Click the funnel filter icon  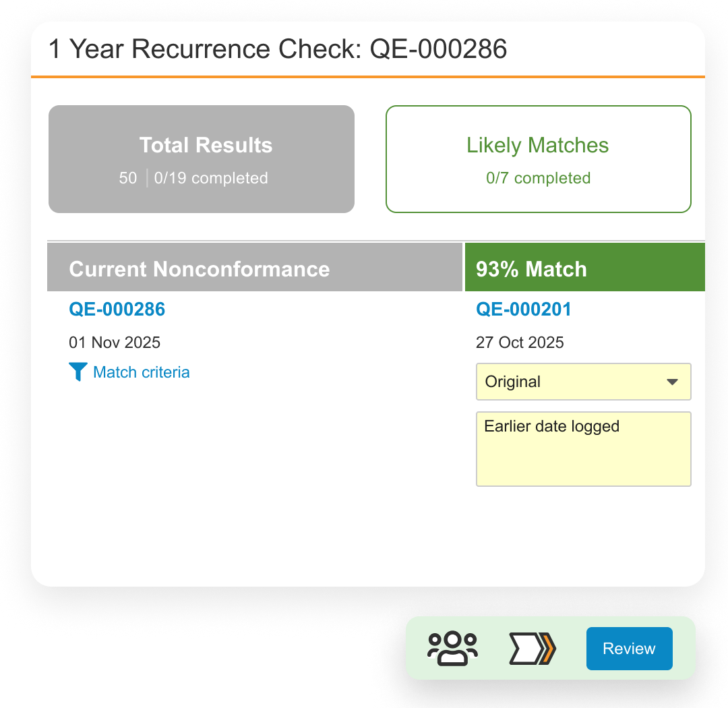tap(78, 372)
